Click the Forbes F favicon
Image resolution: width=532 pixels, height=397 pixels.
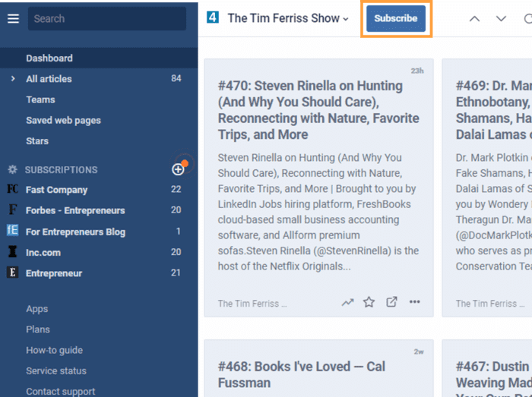[x=13, y=210]
